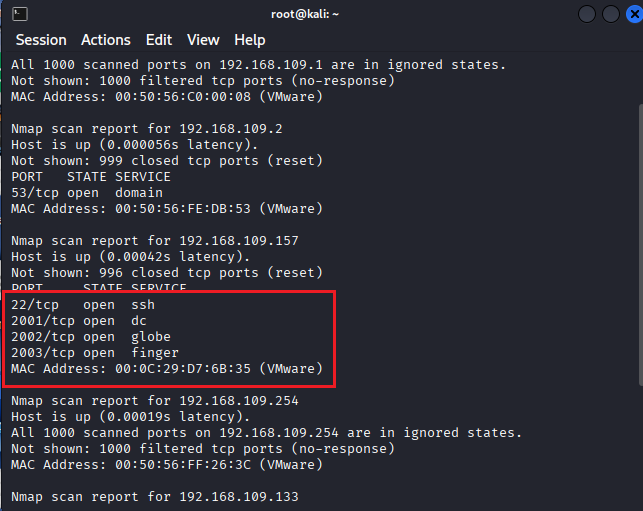Viewport: 643px width, 511px height.
Task: Open the View menu
Action: click(203, 40)
